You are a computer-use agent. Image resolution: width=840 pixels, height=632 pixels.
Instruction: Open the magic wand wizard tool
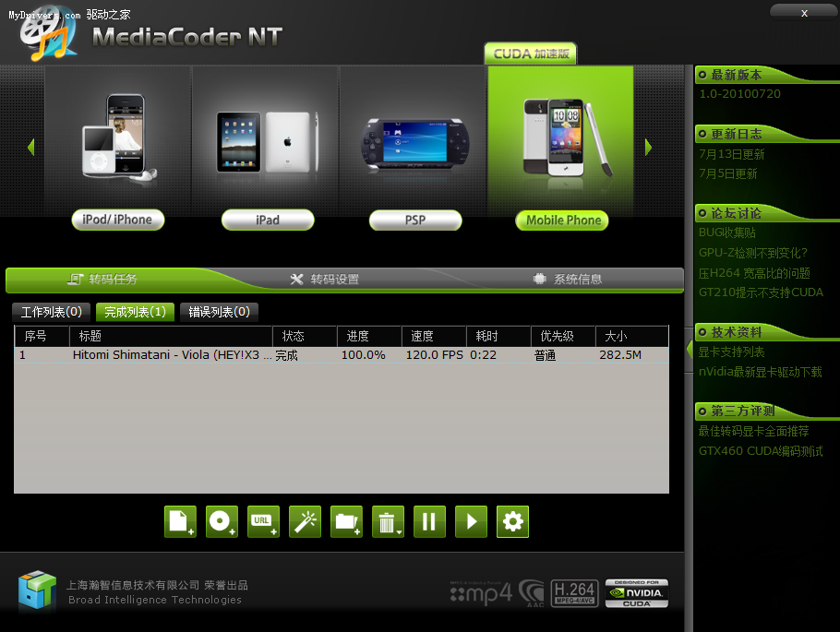tap(305, 521)
